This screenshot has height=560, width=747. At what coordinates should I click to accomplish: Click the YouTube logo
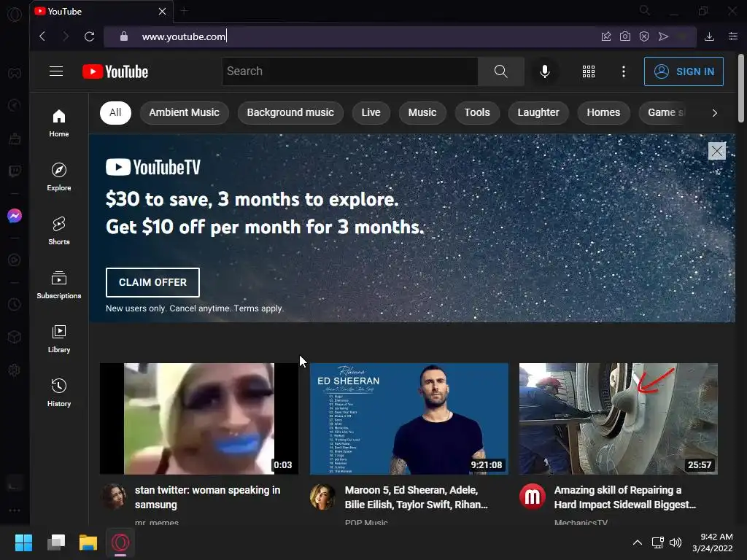115,71
